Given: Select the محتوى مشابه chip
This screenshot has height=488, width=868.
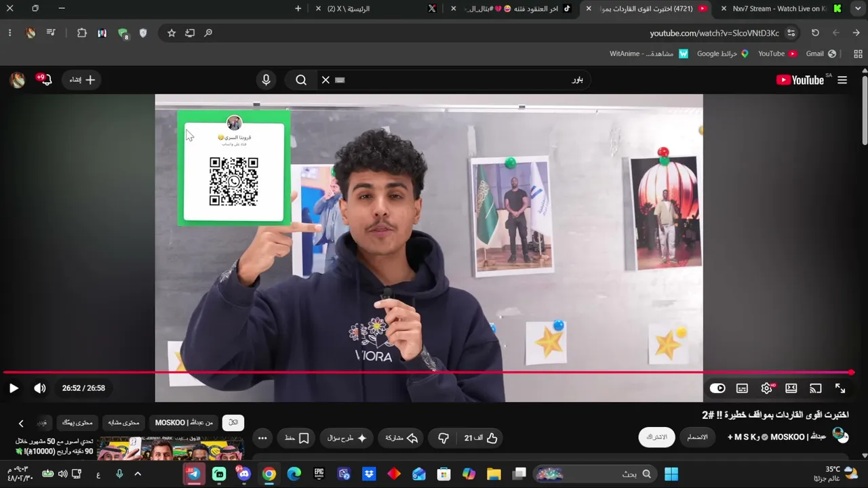Looking at the screenshot, I should tap(123, 423).
